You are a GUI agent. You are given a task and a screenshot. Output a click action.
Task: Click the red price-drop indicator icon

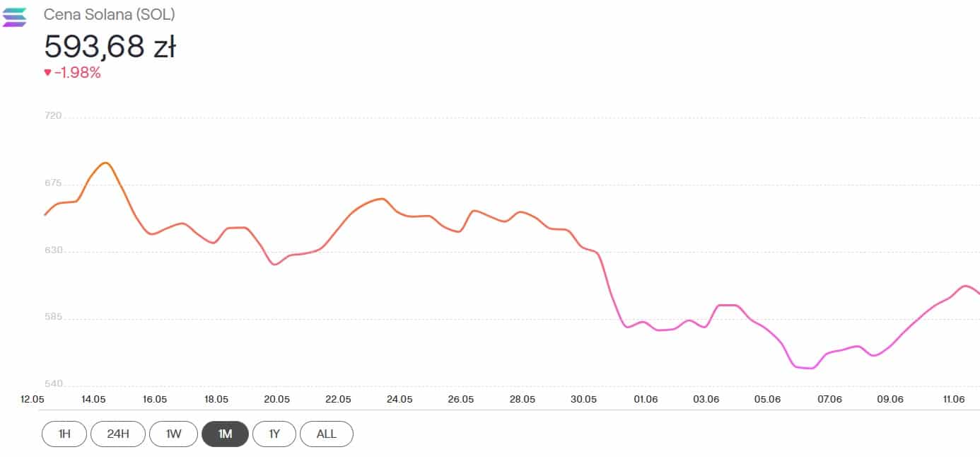point(47,72)
